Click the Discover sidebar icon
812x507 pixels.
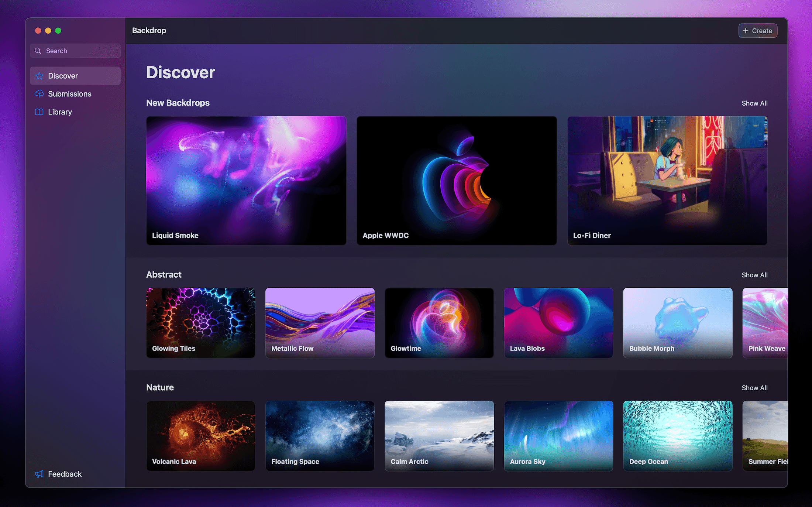(39, 75)
